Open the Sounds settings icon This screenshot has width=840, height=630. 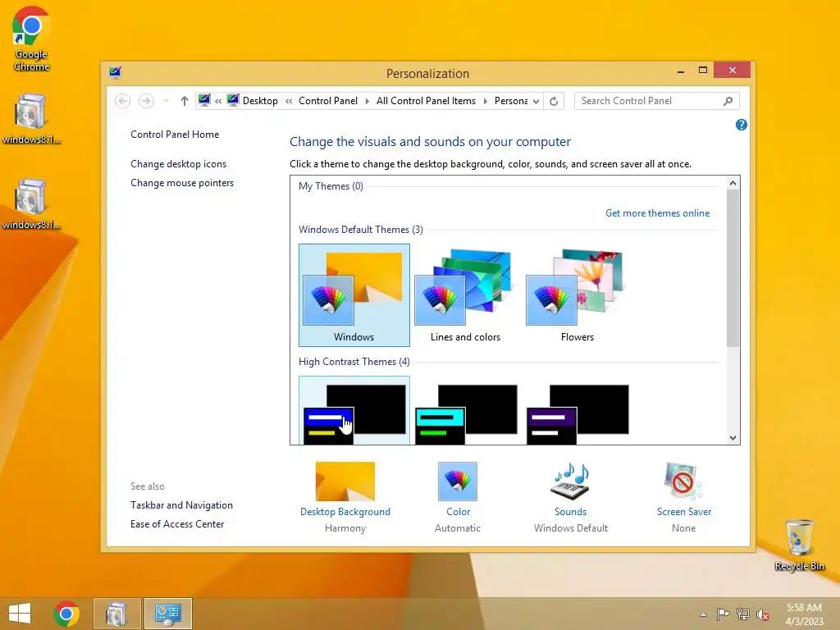(571, 481)
